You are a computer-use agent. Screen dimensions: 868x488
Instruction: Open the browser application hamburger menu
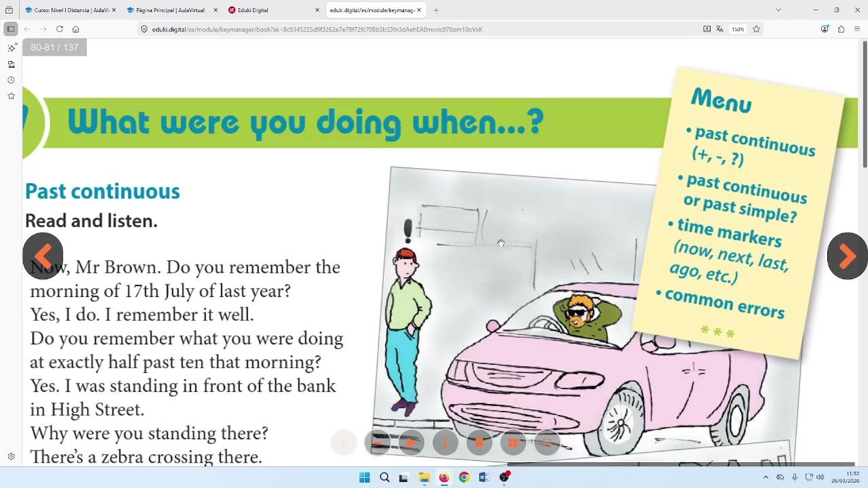857,29
